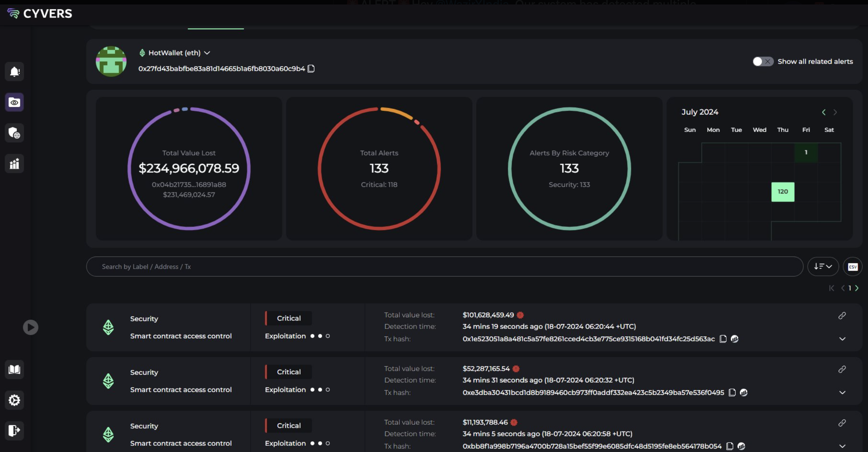Click the logout icon in sidebar
Screen dimensions: 868x452
[x=14, y=431]
